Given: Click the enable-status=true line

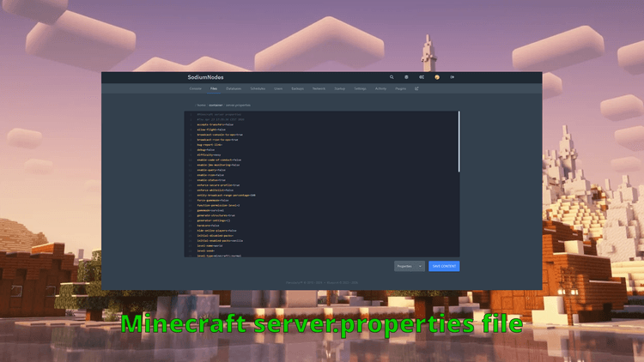Looking at the screenshot, I should click(x=211, y=180).
